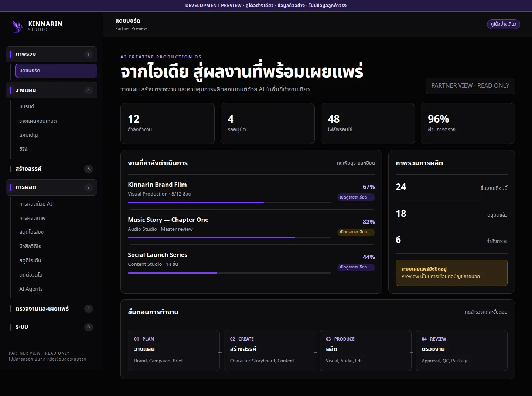The height and width of the screenshot is (396, 532).
Task: Open การผลิตด้วย AI page
Action: coord(56,204)
